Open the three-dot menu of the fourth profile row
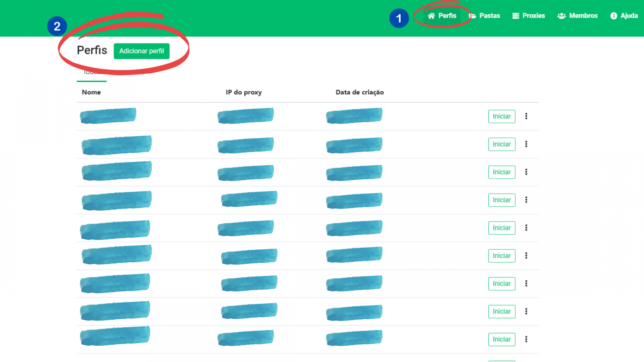 [x=526, y=200]
